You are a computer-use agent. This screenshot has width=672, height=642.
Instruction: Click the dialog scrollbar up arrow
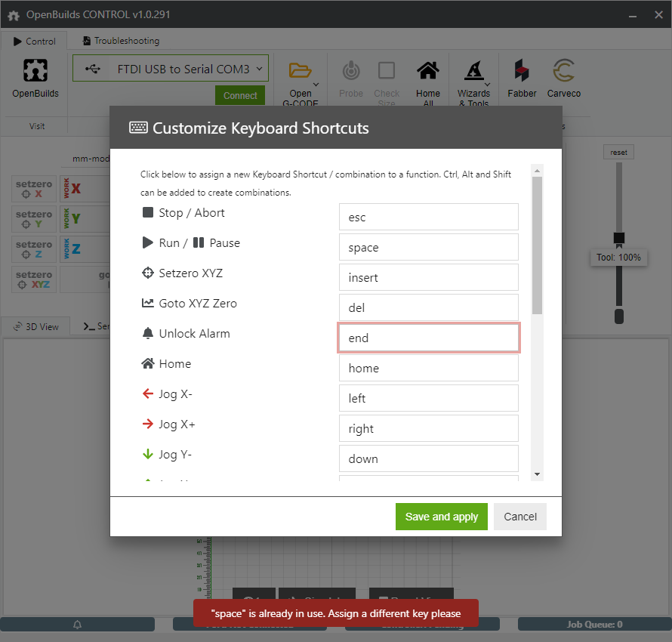click(537, 171)
